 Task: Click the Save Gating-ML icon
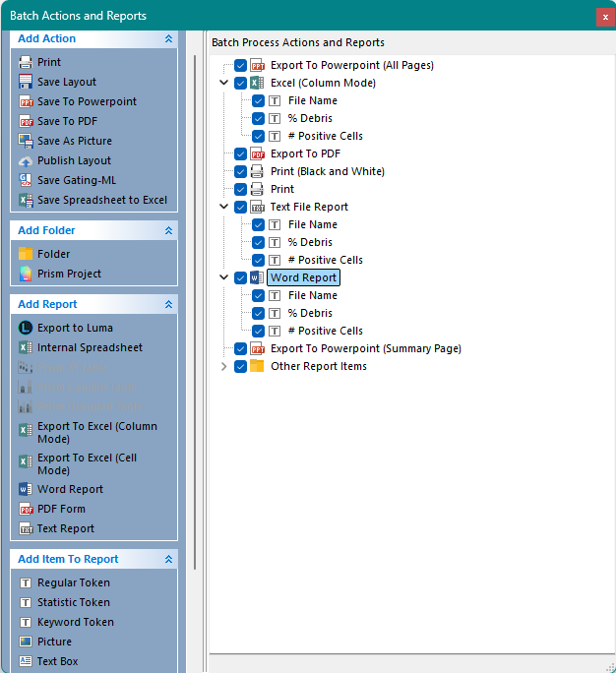click(26, 180)
